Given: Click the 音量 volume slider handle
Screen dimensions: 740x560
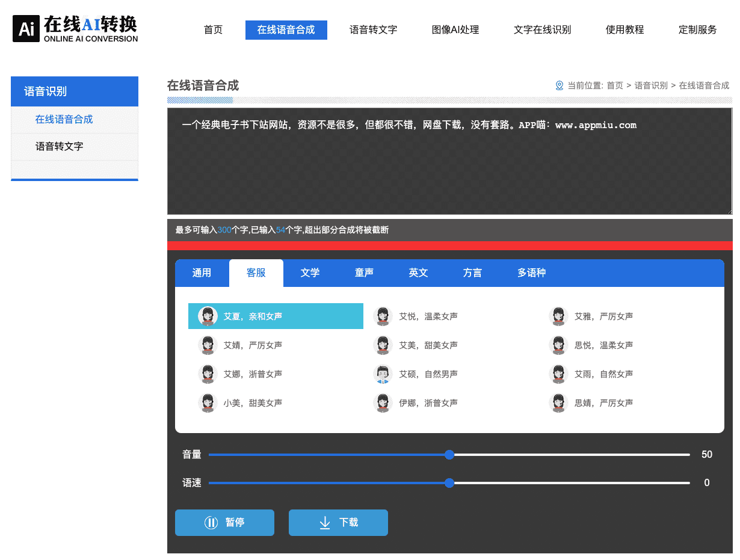Looking at the screenshot, I should 449,455.
